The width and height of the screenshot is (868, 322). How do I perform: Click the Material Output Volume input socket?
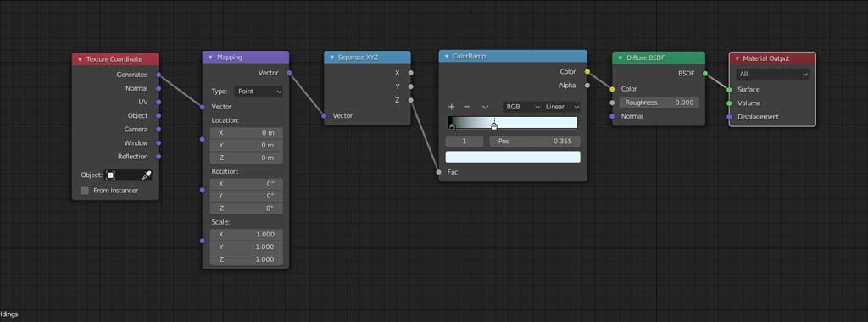pyautogui.click(x=729, y=103)
